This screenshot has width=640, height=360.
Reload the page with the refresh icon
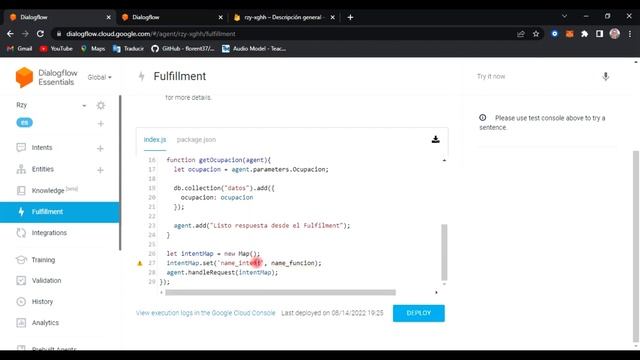40,34
